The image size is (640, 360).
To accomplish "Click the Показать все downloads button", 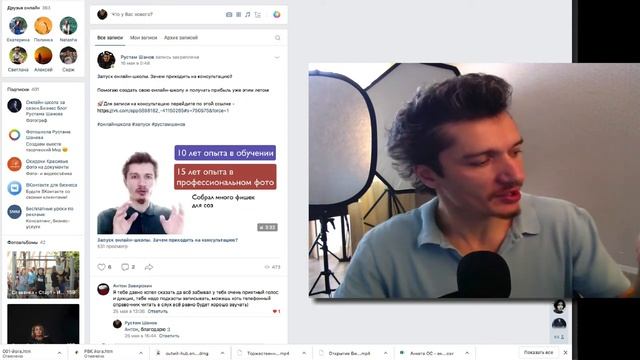I will [x=539, y=352].
